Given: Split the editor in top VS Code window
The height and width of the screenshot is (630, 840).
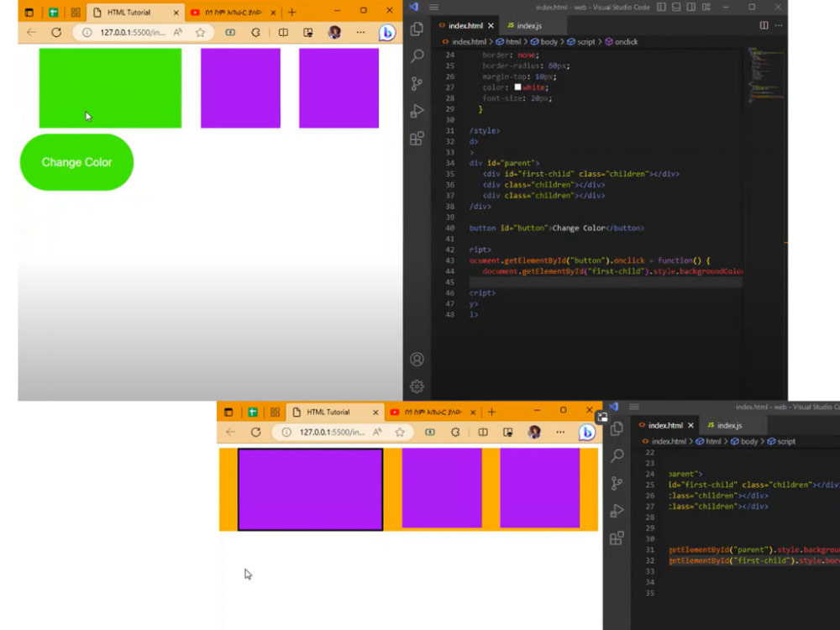Looking at the screenshot, I should tap(764, 25).
